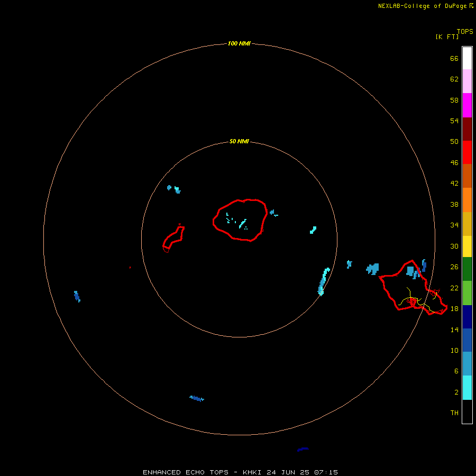Screen dimensions: 476x476
Task: Select the "22" legend label
Action: pos(454,288)
